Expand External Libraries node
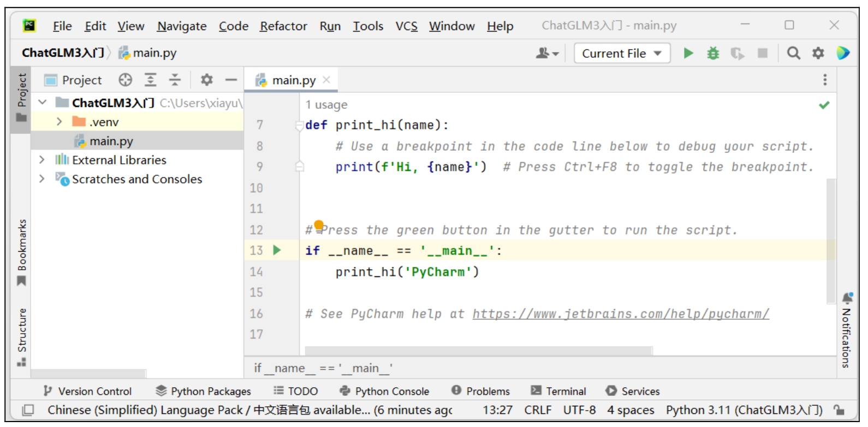Image resolution: width=868 pixels, height=427 pixels. coord(42,159)
